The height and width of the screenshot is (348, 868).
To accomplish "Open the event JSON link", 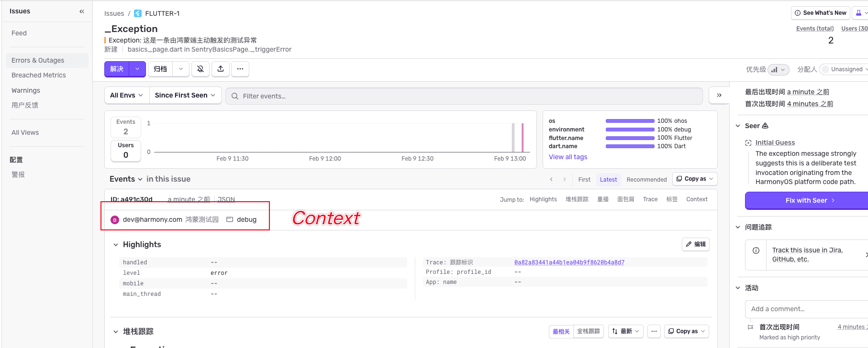I will [226, 199].
